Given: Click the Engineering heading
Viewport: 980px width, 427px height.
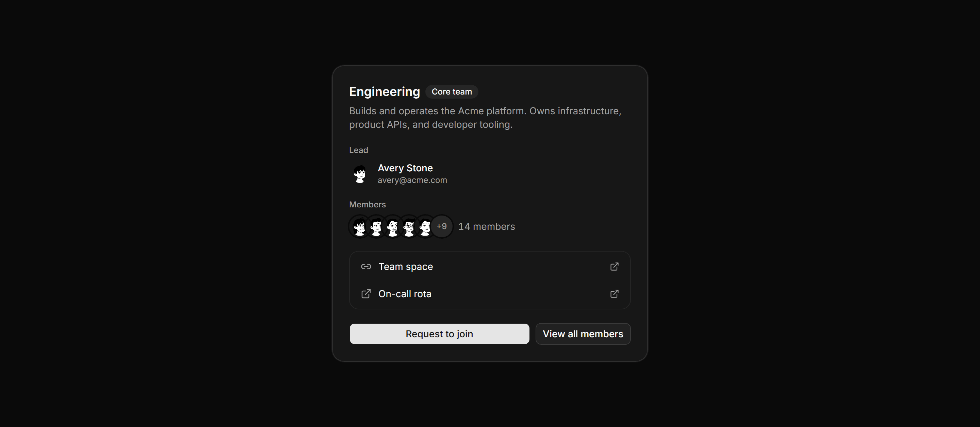Looking at the screenshot, I should (384, 92).
